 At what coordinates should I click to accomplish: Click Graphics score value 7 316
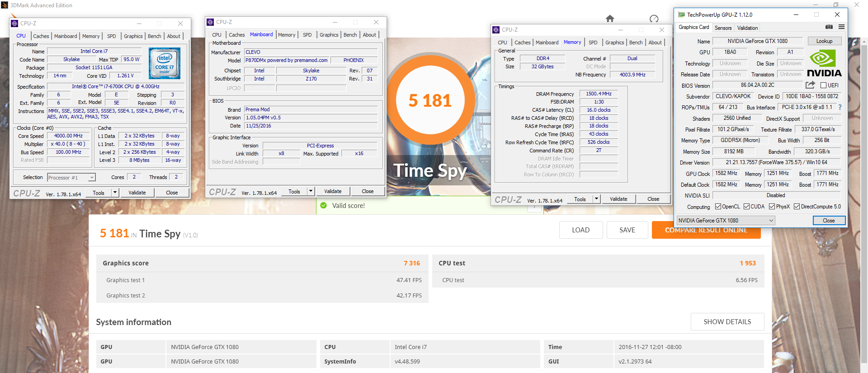(412, 263)
